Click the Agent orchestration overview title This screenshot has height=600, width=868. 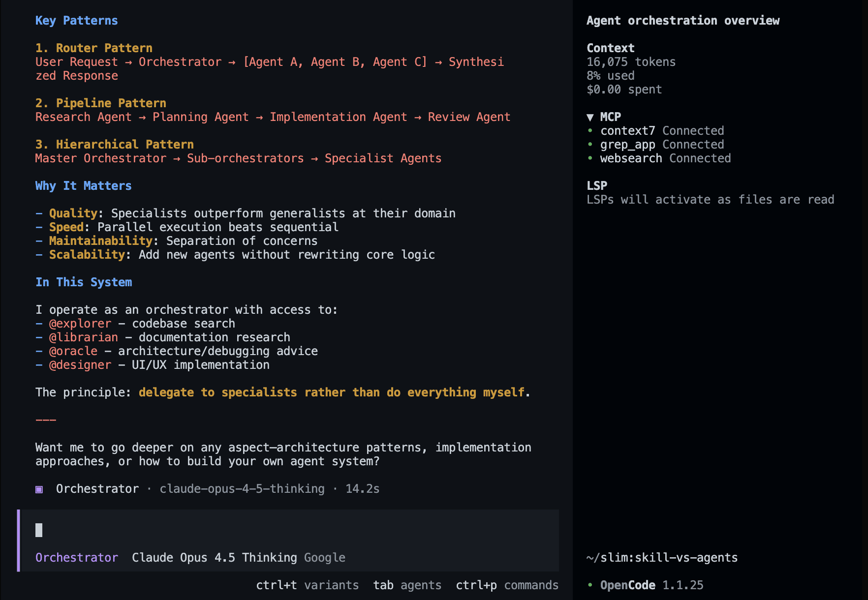pos(683,21)
